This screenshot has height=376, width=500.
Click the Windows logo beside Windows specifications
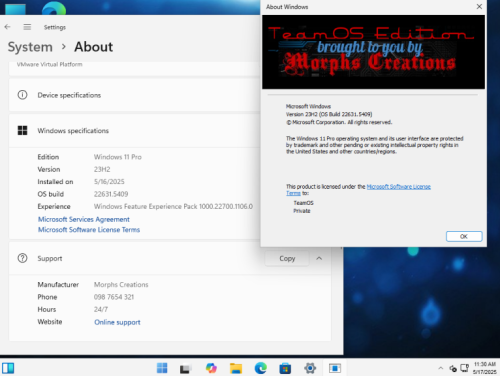22,130
